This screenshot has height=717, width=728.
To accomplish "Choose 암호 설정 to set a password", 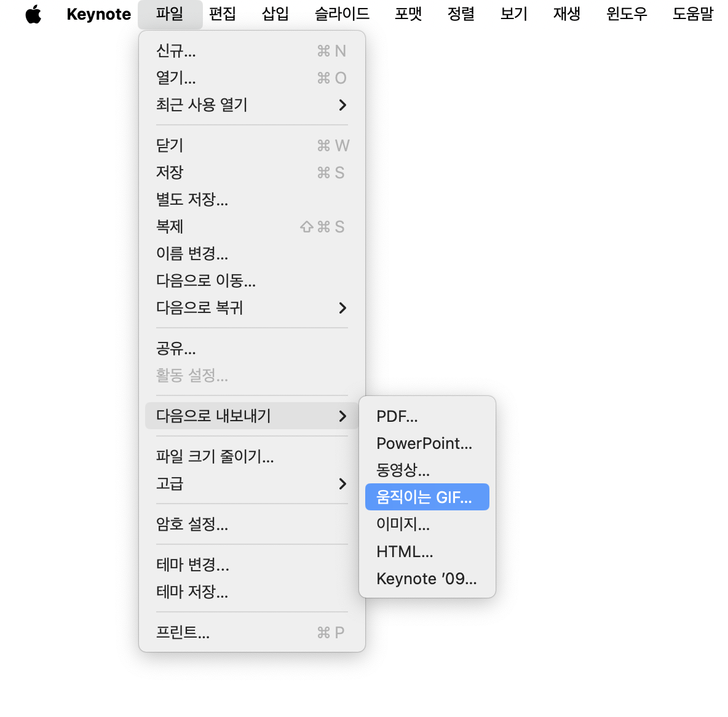I will (x=192, y=525).
